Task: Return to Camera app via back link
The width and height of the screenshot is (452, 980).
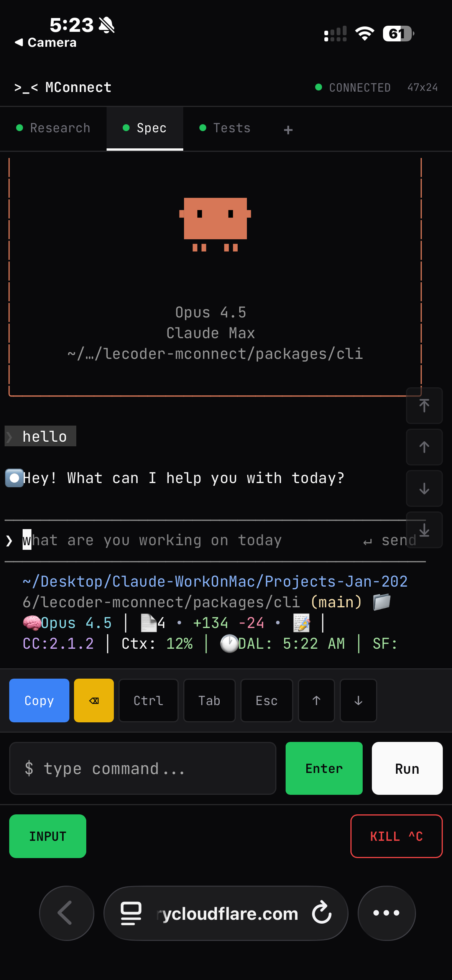Action: pos(46,43)
